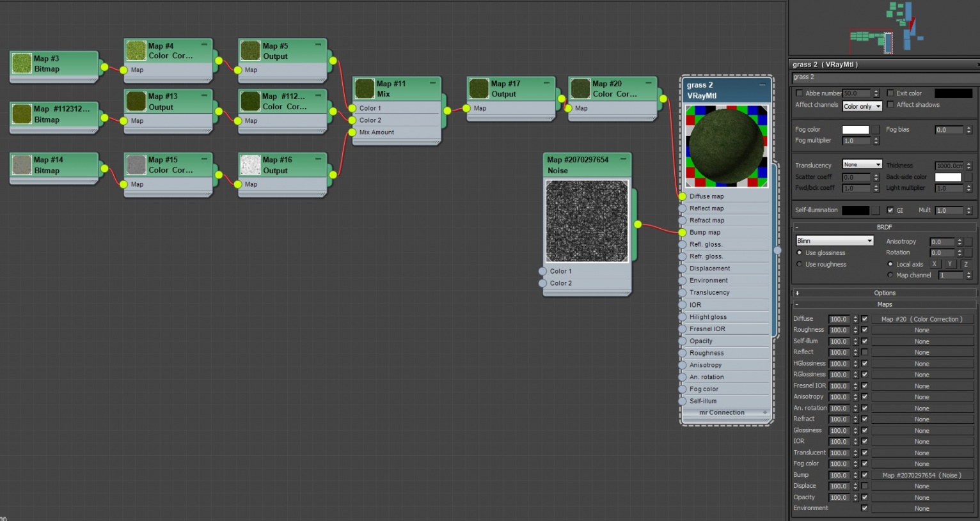Click the grass 2 material name field
The image size is (980, 521).
click(885, 77)
